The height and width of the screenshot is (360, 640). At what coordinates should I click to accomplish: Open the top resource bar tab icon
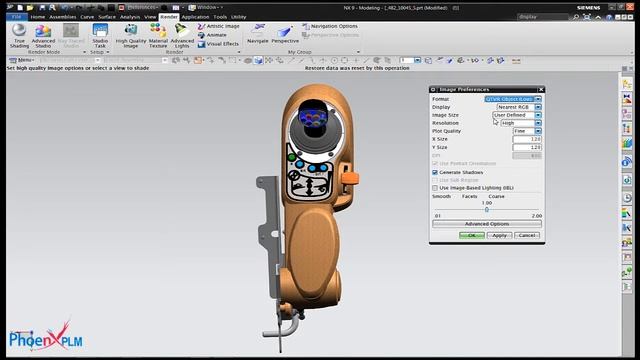627,84
